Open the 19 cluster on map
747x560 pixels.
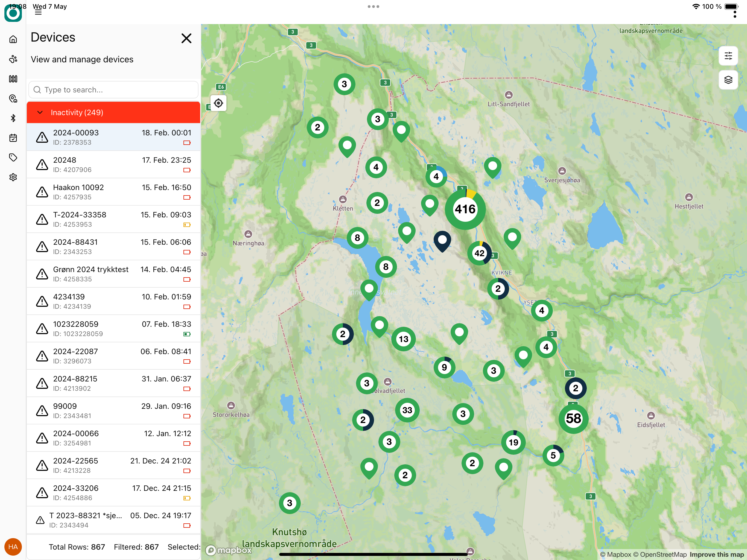coord(513,442)
